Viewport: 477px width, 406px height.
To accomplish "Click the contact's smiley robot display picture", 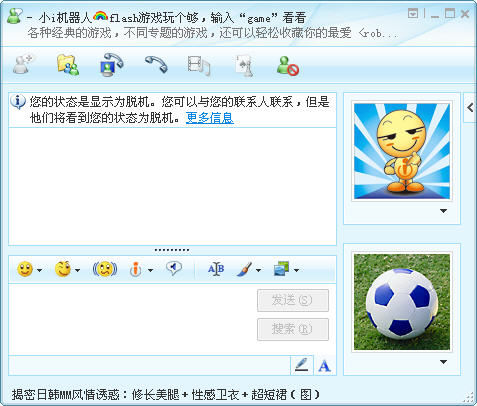I will (402, 151).
